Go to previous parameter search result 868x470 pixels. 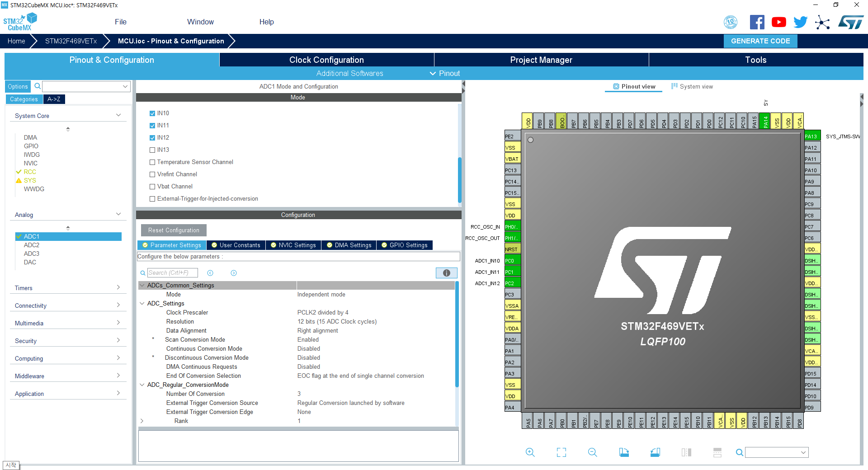click(210, 273)
